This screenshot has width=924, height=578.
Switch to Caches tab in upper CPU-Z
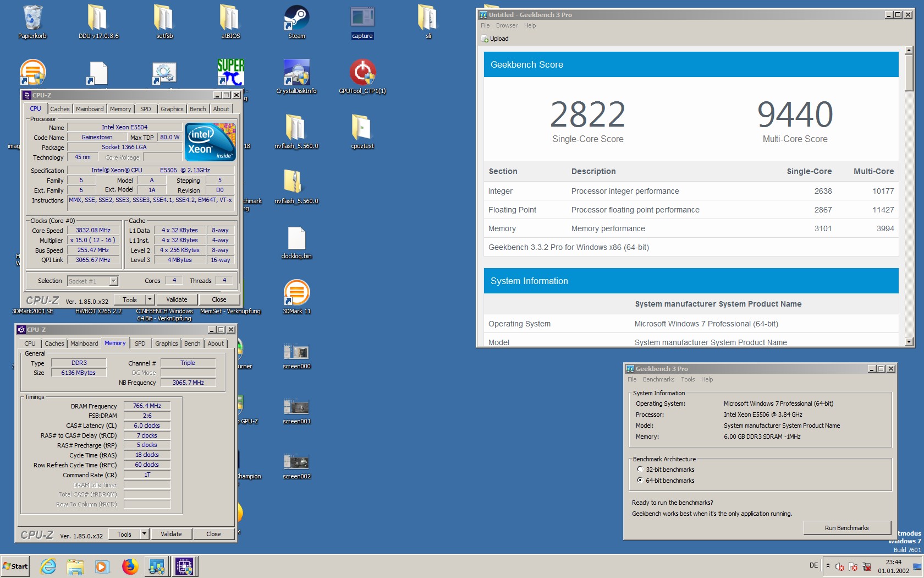pos(59,109)
